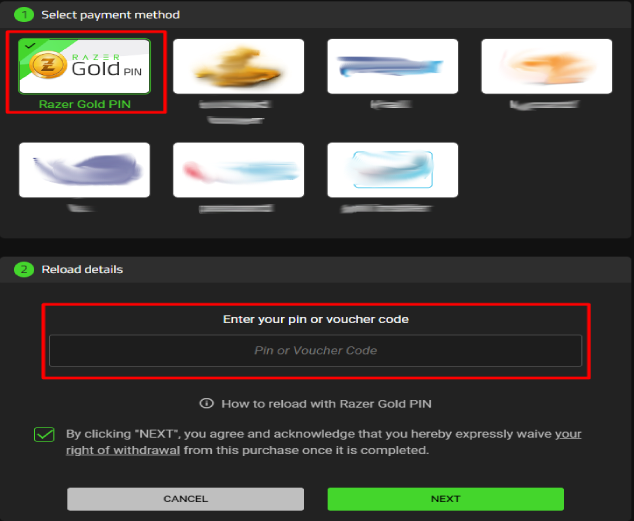Toggle the withdrawal waiver agreement checkbox
634x521 pixels.
tap(44, 435)
